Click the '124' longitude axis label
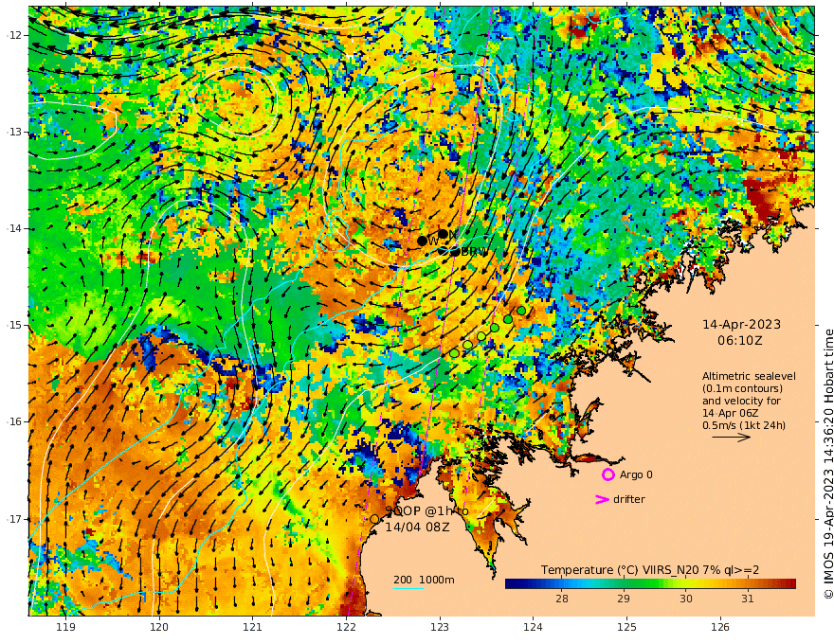The height and width of the screenshot is (644, 834). tap(534, 627)
